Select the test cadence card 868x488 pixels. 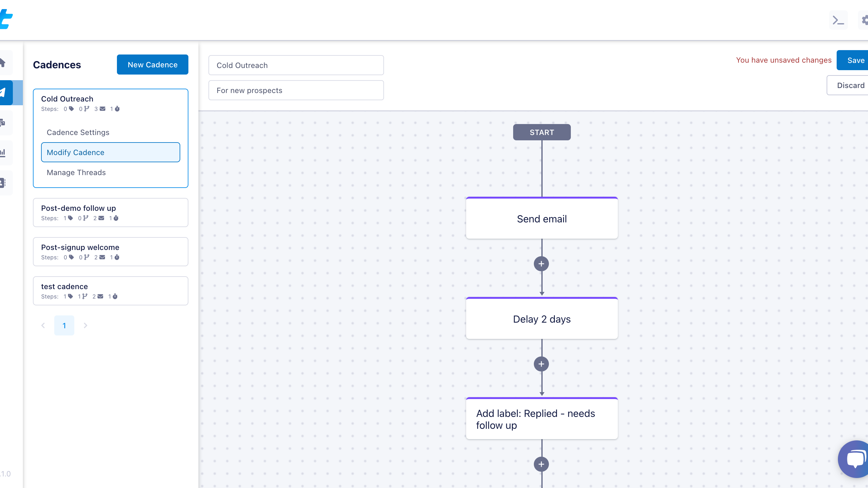pos(111,291)
